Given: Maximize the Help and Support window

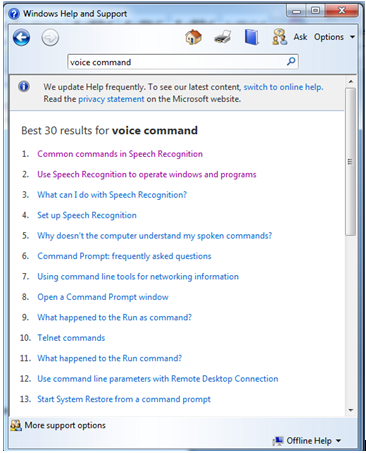Looking at the screenshot, I should [315, 11].
